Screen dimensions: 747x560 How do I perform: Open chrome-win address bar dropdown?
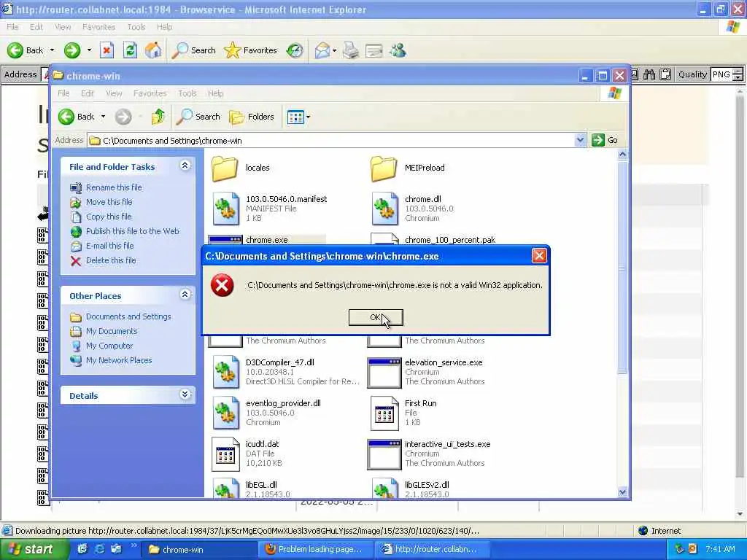pos(580,140)
